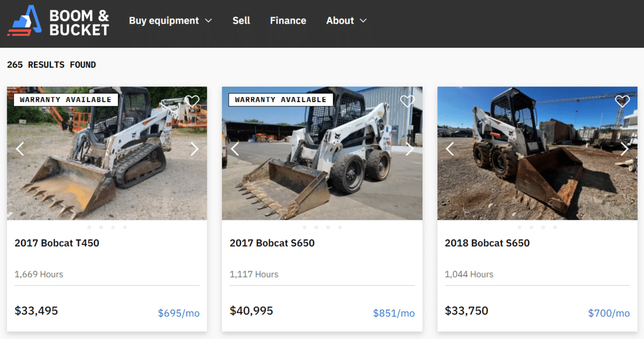Go to previous image of 2017 S650
The height and width of the screenshot is (339, 644).
pos(235,149)
